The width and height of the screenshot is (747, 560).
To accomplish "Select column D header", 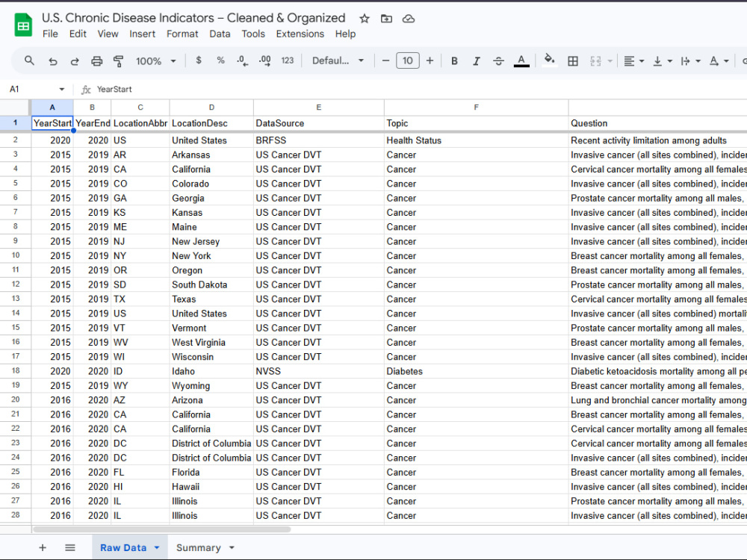I will pyautogui.click(x=211, y=108).
